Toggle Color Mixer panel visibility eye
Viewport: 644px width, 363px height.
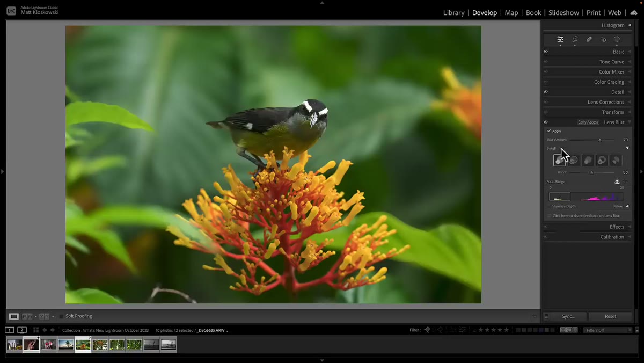[546, 72]
